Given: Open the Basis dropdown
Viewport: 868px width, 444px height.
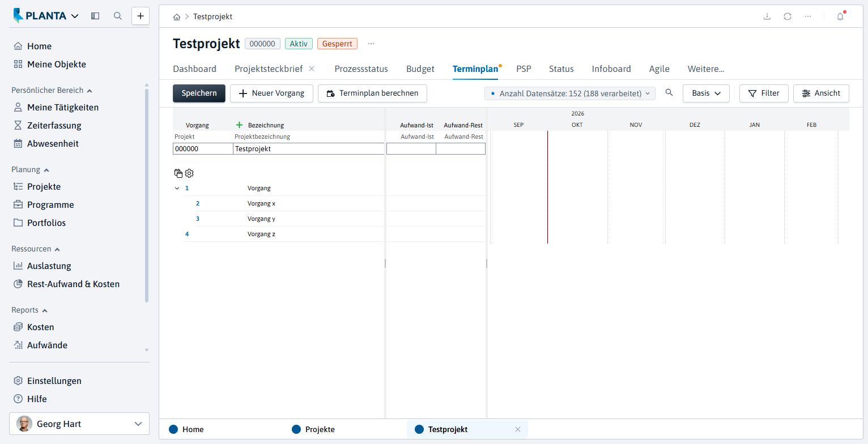Looking at the screenshot, I should (x=706, y=93).
